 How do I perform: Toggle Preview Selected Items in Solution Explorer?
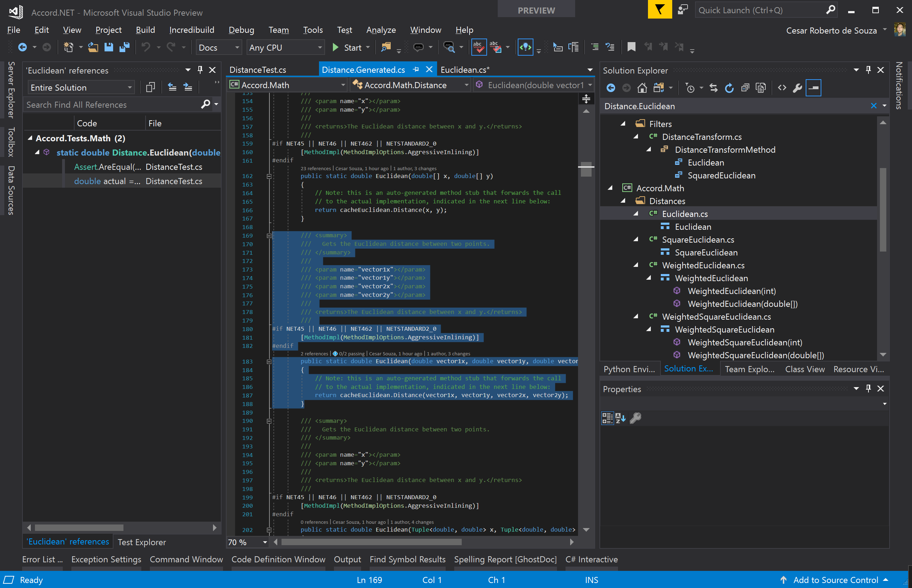(x=814, y=88)
